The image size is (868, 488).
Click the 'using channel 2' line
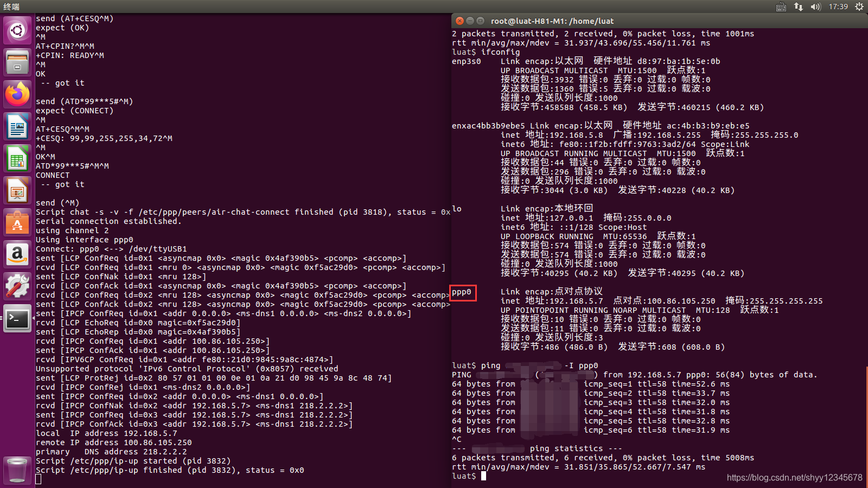coord(72,230)
